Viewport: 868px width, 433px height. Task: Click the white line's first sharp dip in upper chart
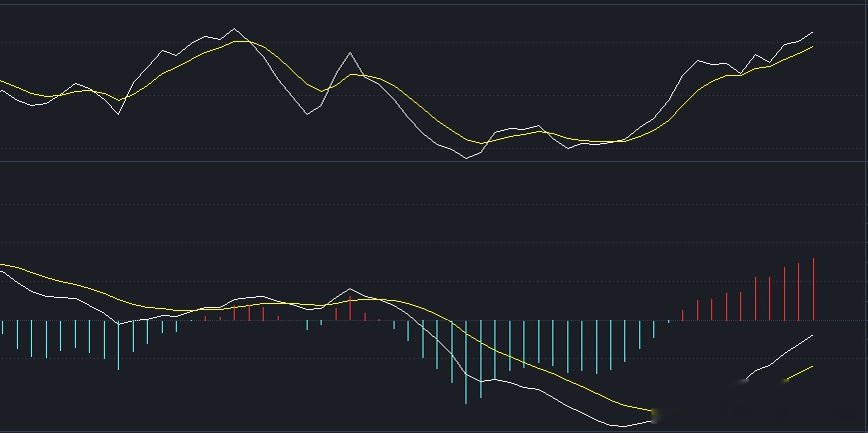point(119,115)
